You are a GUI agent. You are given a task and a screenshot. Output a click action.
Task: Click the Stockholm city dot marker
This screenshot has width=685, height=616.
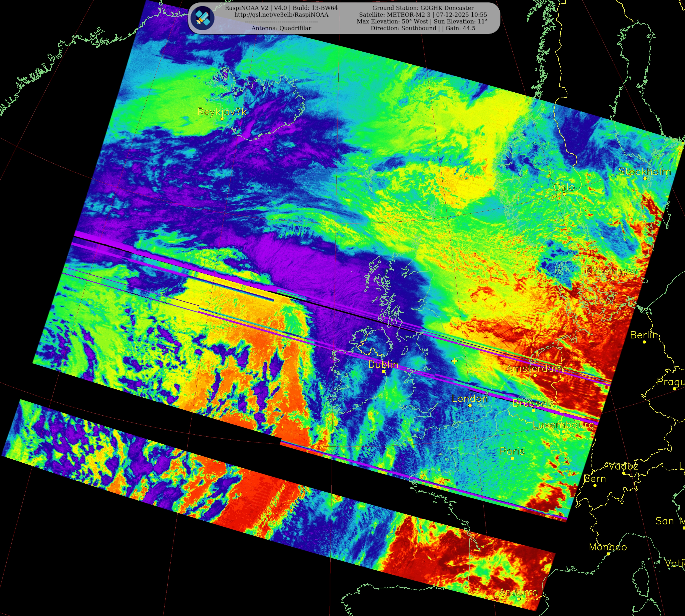(645, 178)
